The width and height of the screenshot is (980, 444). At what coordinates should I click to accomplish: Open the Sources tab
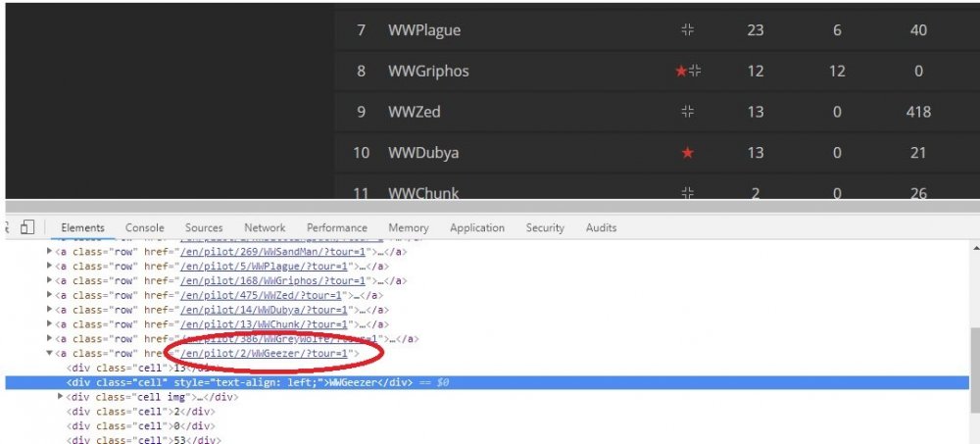pyautogui.click(x=204, y=228)
